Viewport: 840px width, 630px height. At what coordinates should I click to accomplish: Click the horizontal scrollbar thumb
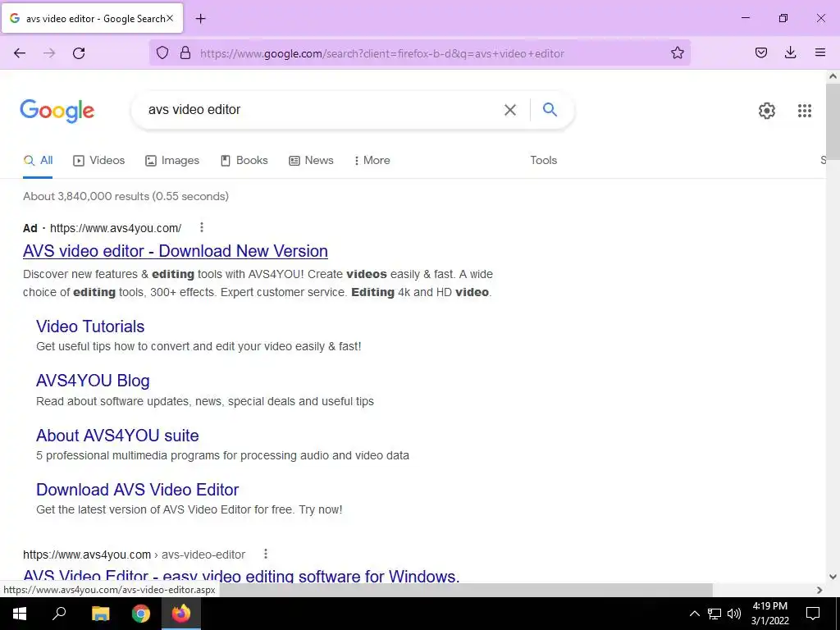pos(465,590)
